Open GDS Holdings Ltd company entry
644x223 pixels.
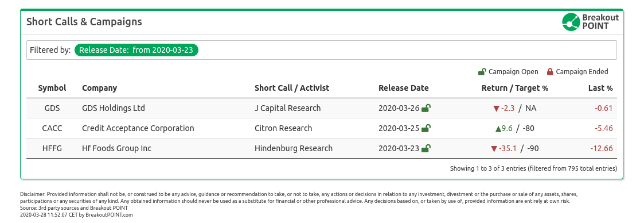(114, 108)
